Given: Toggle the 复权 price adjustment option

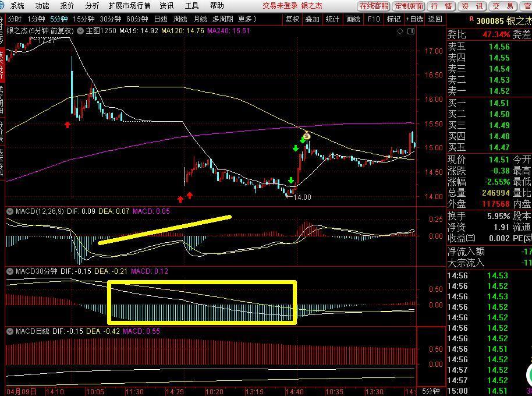Looking at the screenshot, I should click(x=292, y=19).
